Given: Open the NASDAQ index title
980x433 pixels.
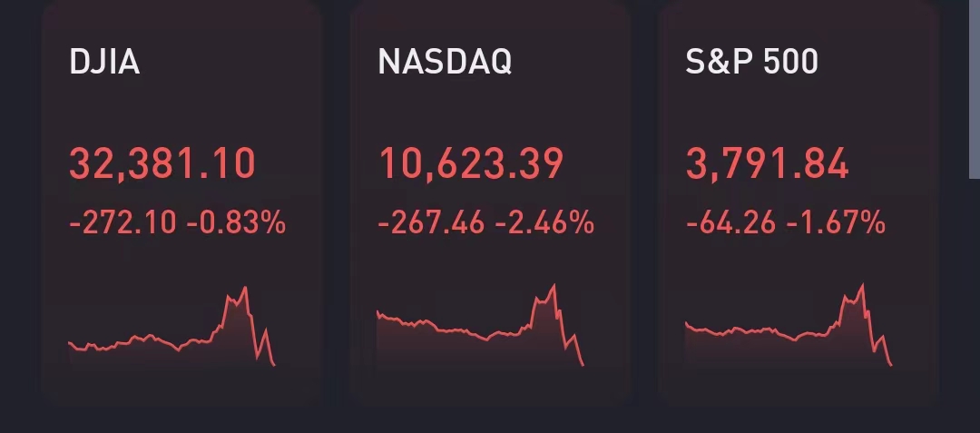Looking at the screenshot, I should (445, 62).
